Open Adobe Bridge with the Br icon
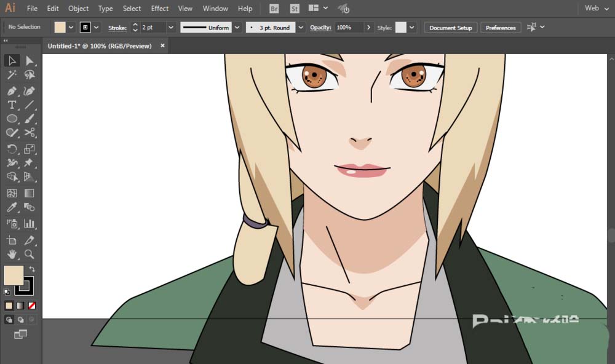Image resolution: width=615 pixels, height=364 pixels. pos(274,9)
